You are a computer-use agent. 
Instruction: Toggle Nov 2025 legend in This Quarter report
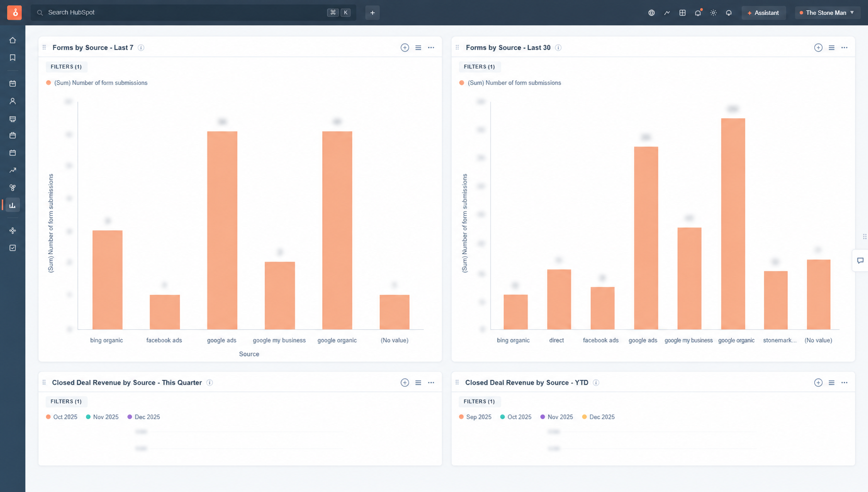(x=102, y=417)
